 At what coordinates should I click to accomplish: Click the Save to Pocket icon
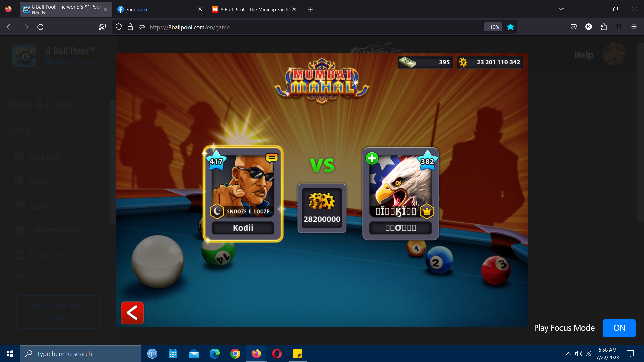574,27
